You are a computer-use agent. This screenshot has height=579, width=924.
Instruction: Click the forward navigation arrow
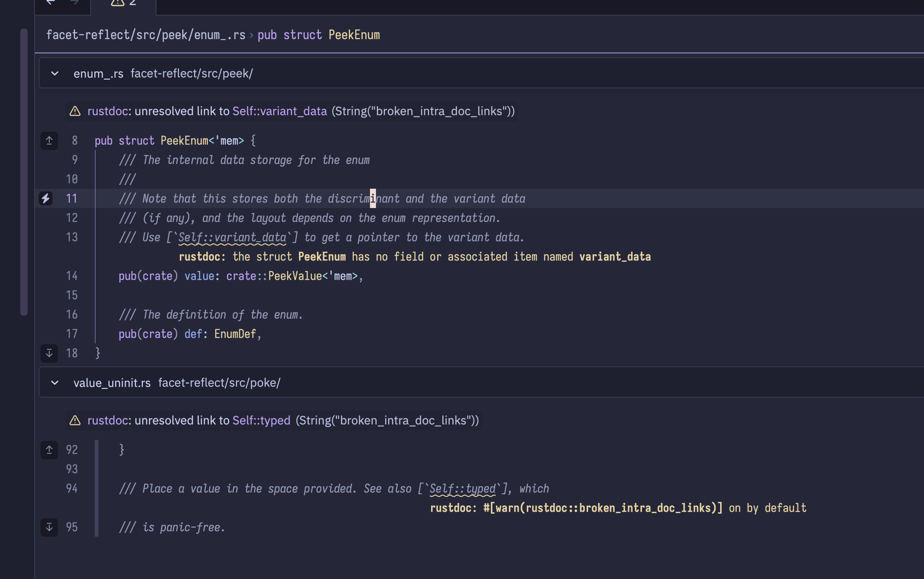[74, 2]
